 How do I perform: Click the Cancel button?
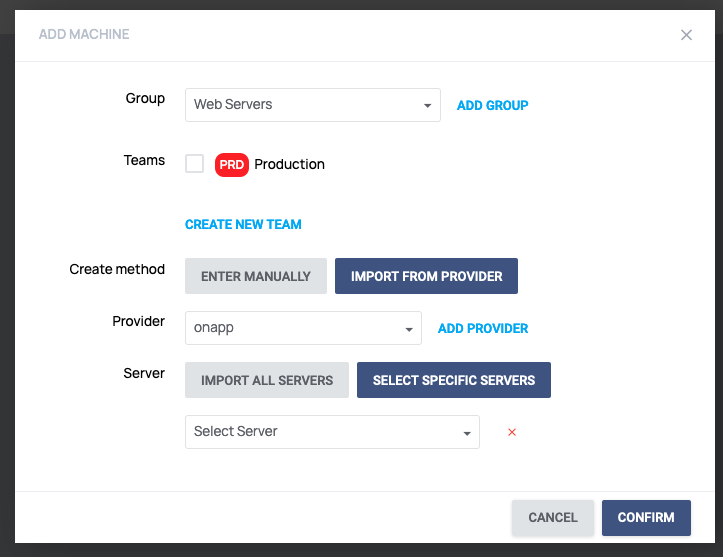pos(553,518)
